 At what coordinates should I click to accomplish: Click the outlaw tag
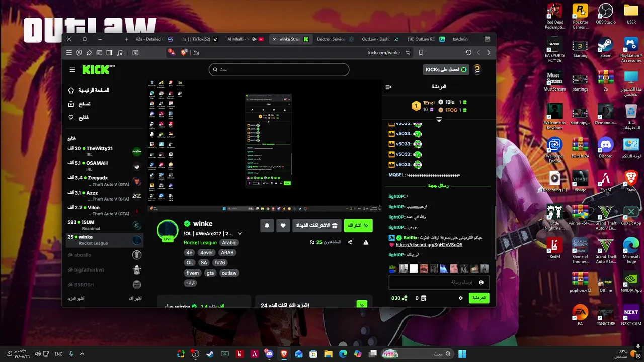point(229,273)
